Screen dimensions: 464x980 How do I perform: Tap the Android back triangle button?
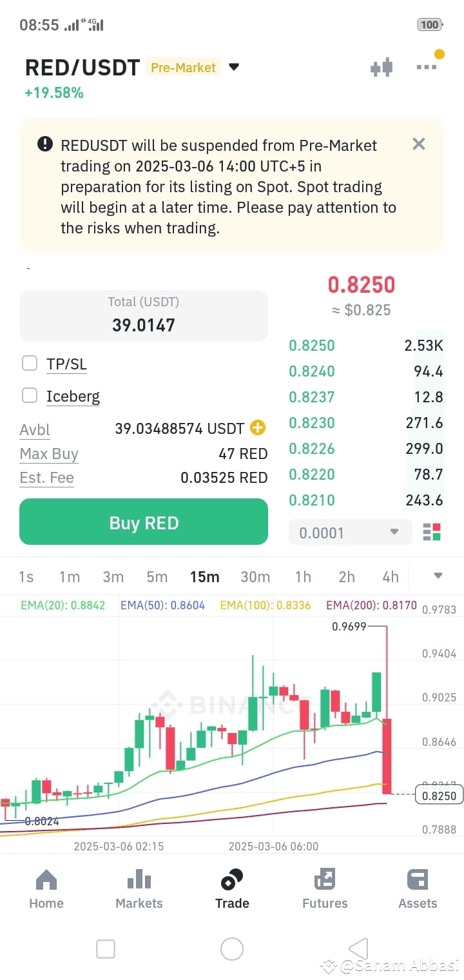tap(358, 949)
